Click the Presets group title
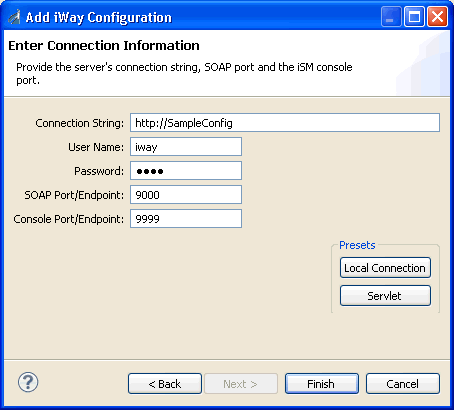The height and width of the screenshot is (410, 454). tap(357, 245)
